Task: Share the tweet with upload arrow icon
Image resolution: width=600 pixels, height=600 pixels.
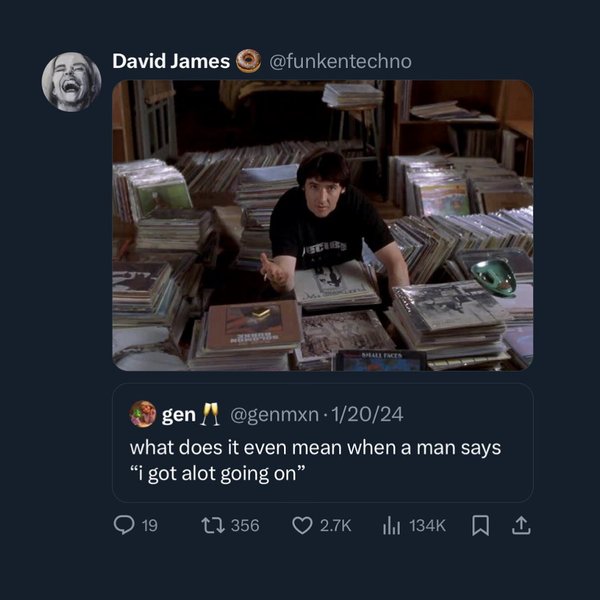Action: click(x=521, y=525)
